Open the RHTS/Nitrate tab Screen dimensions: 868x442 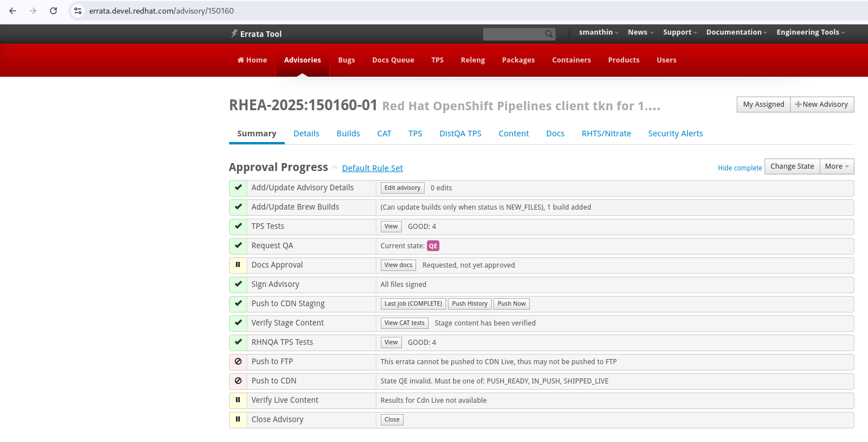[x=607, y=134]
